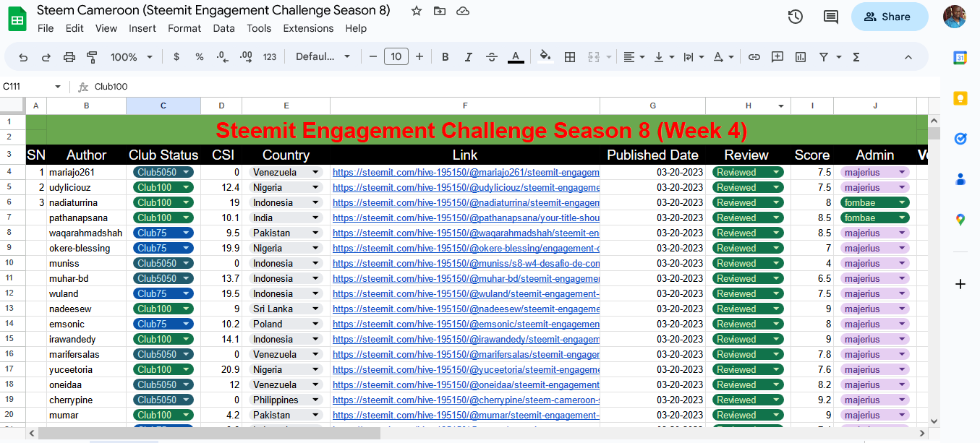Screen dimensions: 980x443
Task: Open Name box dropdown arrow
Action: point(58,87)
